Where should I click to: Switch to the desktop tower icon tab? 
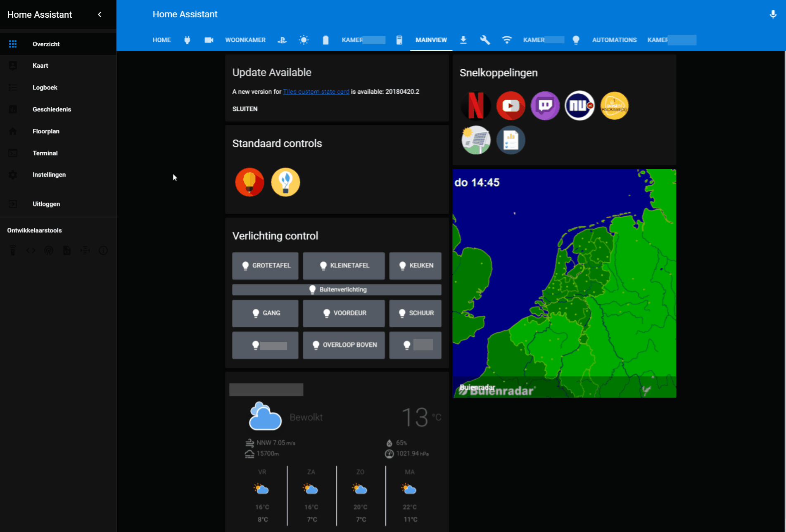coord(399,40)
